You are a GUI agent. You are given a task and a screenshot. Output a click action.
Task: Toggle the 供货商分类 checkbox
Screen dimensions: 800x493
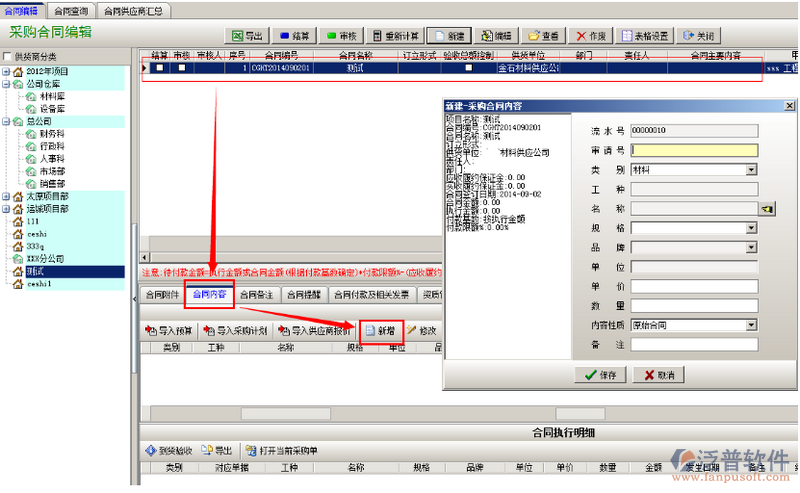pos(9,56)
